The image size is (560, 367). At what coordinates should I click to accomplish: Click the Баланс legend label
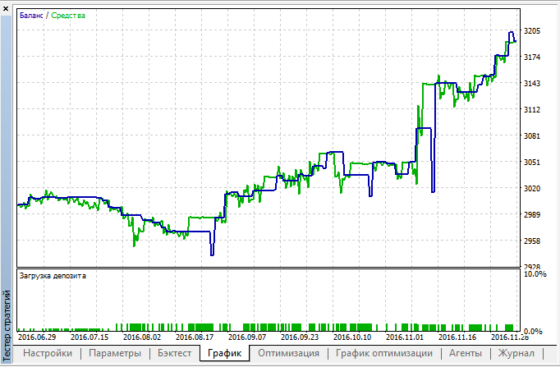coord(31,15)
